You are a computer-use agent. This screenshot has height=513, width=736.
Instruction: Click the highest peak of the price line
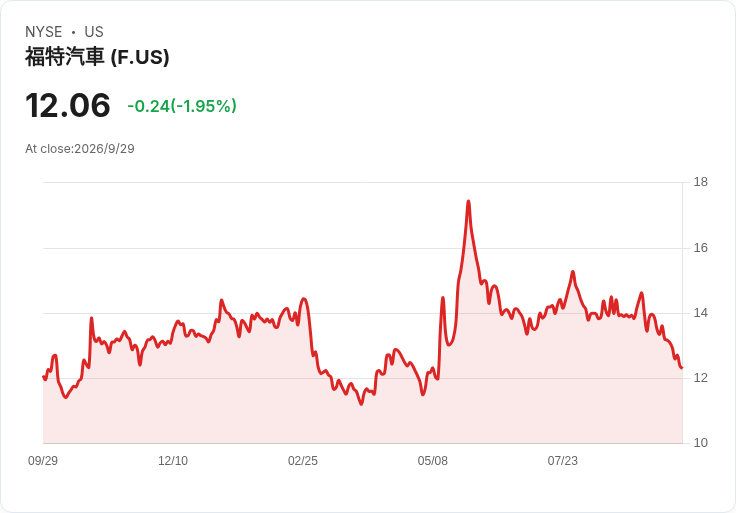click(x=468, y=202)
